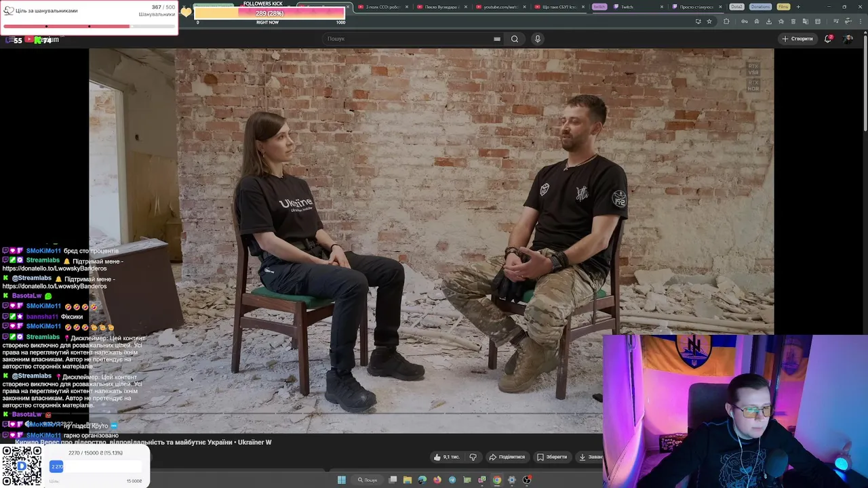Bookmark this page with star icon
This screenshot has width=868, height=488.
point(709,21)
